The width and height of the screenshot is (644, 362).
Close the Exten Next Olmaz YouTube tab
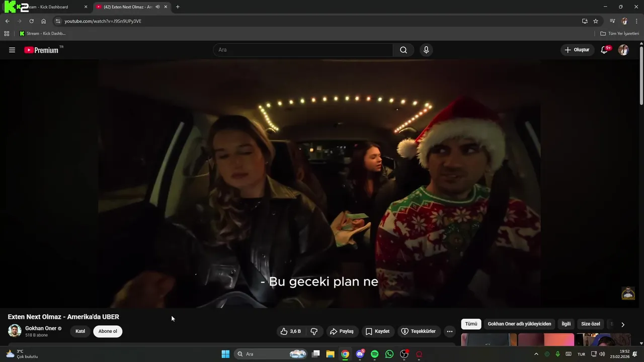(x=166, y=7)
